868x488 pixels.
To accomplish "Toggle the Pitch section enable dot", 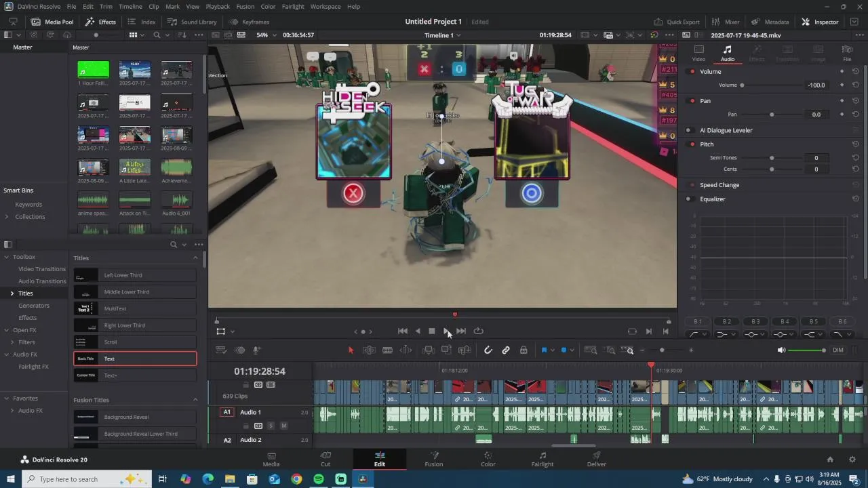I will pyautogui.click(x=692, y=144).
